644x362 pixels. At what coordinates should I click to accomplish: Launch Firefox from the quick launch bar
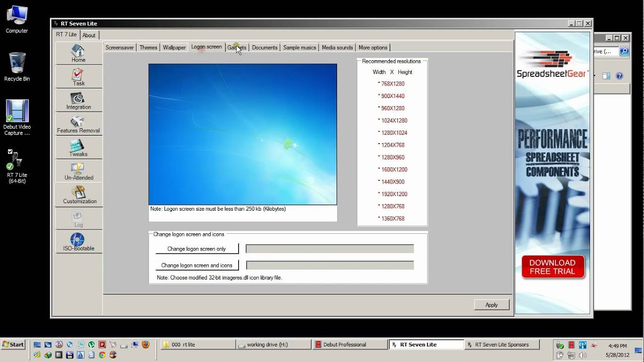click(145, 344)
